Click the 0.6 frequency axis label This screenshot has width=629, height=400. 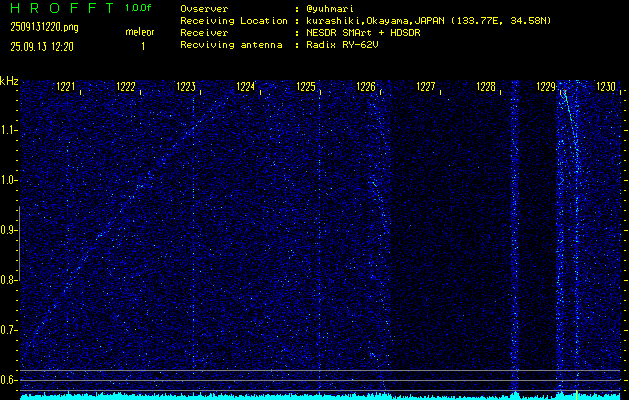(9, 380)
